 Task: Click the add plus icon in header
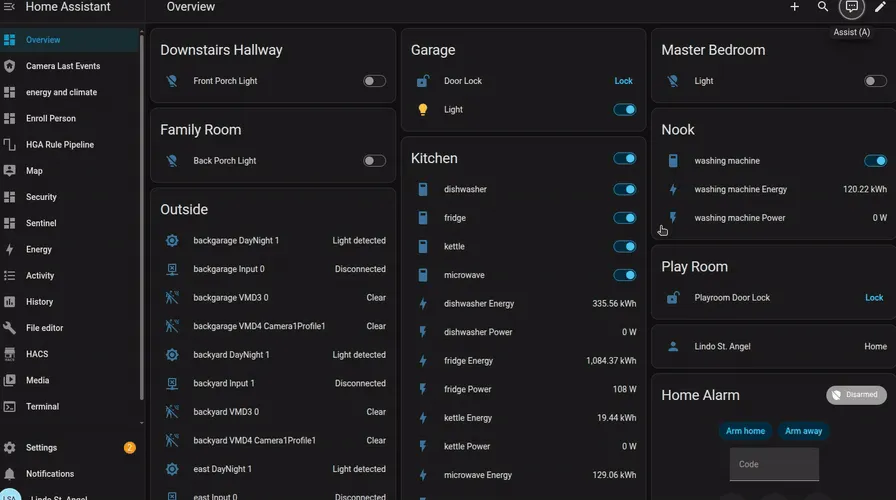coord(794,7)
